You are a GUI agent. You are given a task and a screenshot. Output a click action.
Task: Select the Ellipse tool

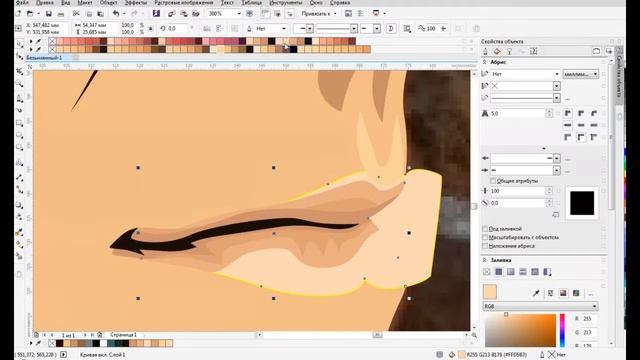(19, 135)
